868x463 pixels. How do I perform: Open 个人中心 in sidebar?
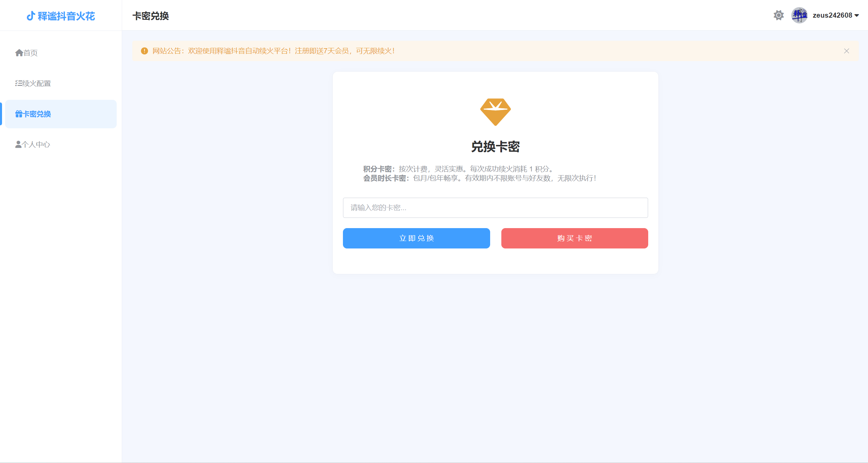pos(61,145)
